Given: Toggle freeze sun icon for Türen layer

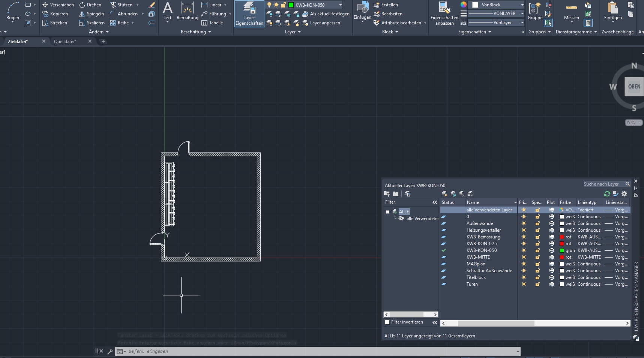Looking at the screenshot, I should click(x=524, y=284).
